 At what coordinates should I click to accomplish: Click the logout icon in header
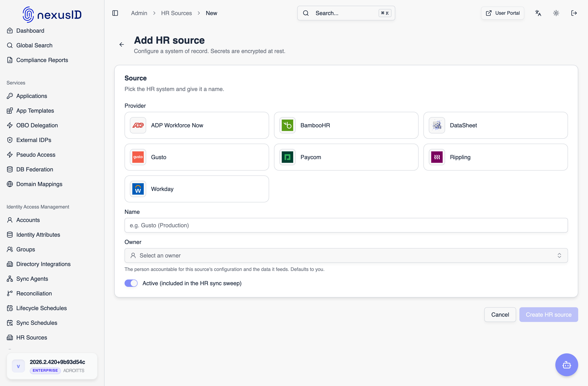[x=574, y=13]
